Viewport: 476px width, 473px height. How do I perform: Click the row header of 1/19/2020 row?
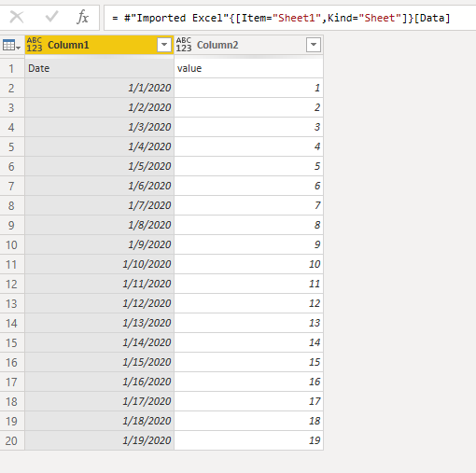pyautogui.click(x=12, y=440)
